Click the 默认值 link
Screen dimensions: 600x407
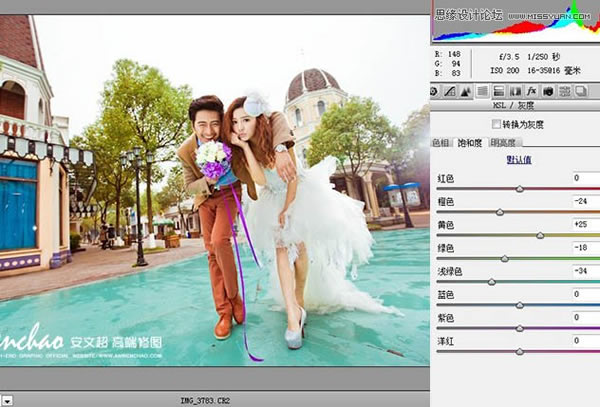[x=518, y=159]
